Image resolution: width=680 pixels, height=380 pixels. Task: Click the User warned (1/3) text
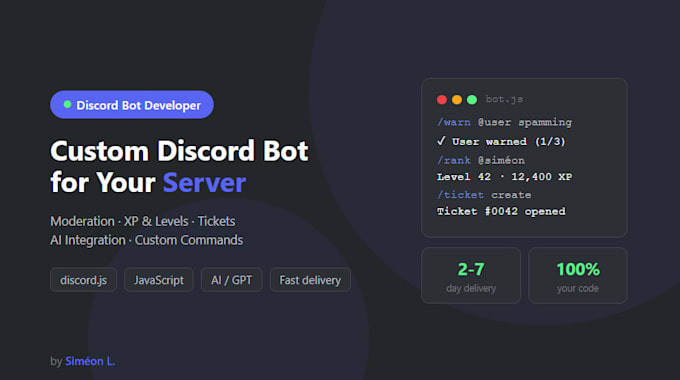(509, 141)
